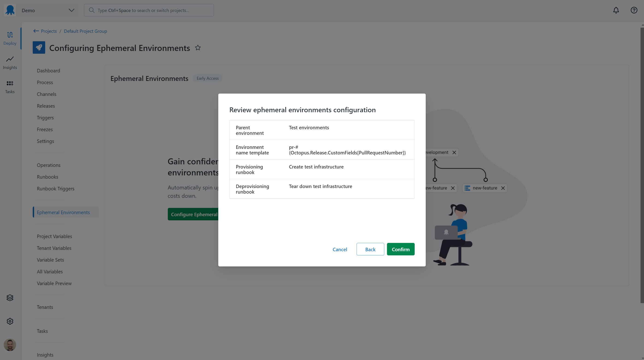
Task: Open Variable Sets page
Action: tap(50, 260)
